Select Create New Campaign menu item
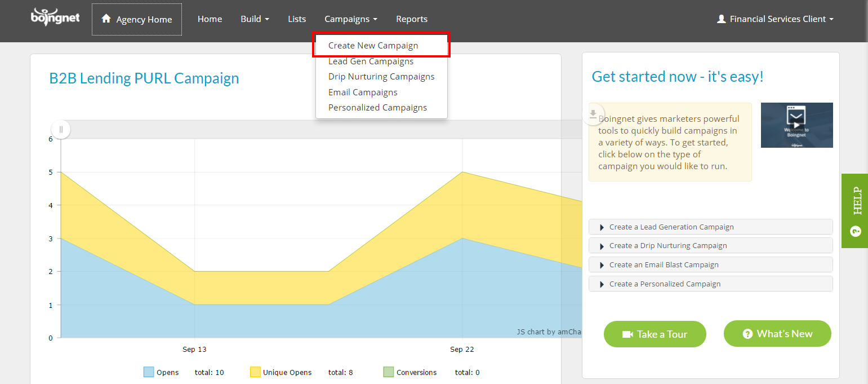 coord(373,46)
